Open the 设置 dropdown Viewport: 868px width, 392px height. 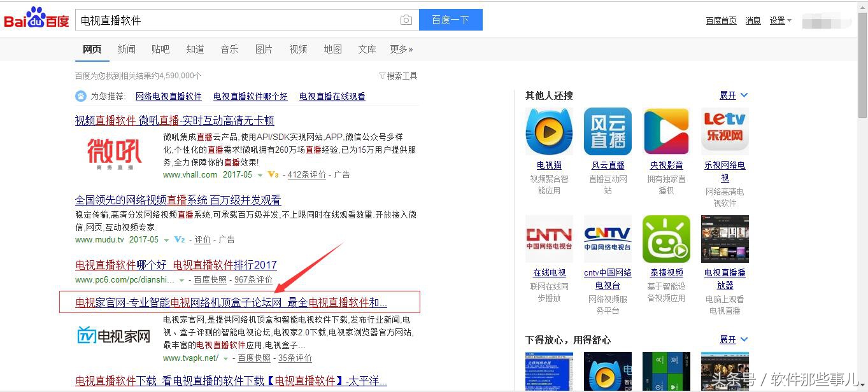[780, 20]
